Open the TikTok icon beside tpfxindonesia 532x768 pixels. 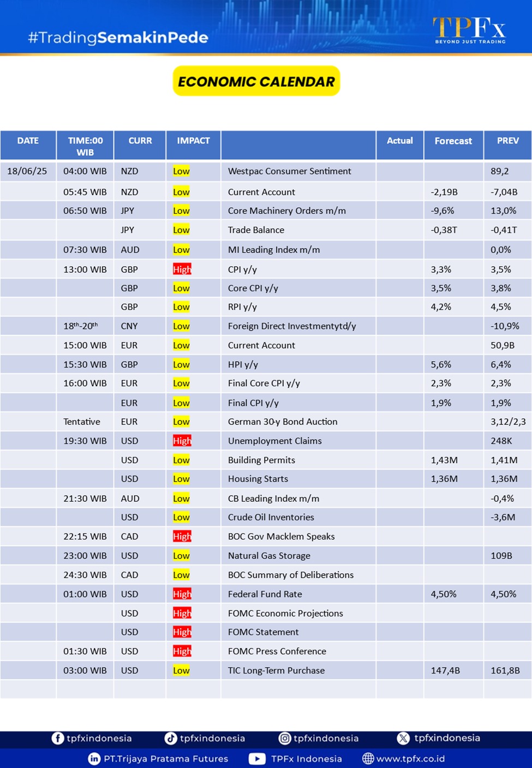[171, 738]
